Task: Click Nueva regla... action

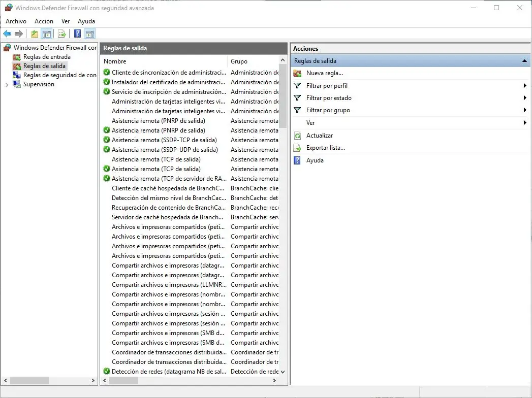Action: 325,73
